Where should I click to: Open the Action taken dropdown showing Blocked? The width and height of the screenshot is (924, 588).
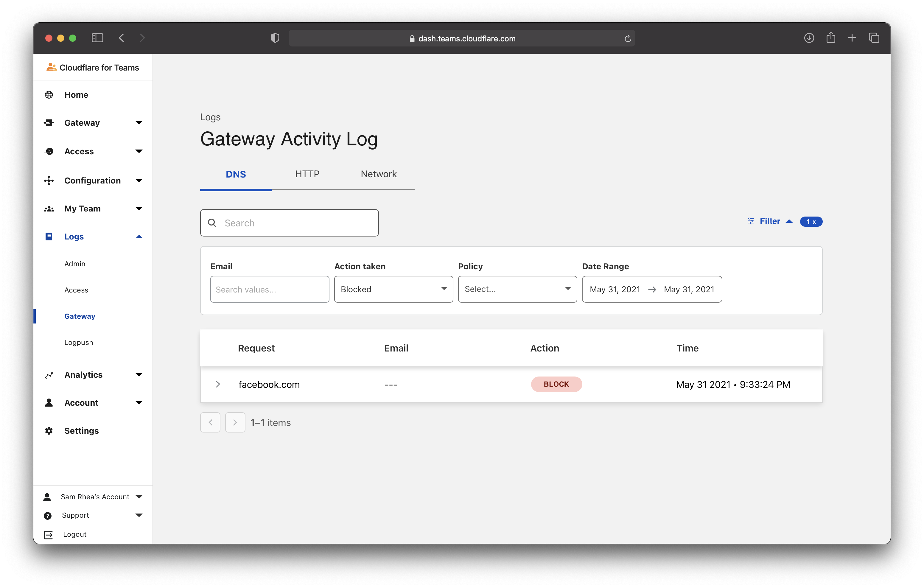[x=393, y=289]
